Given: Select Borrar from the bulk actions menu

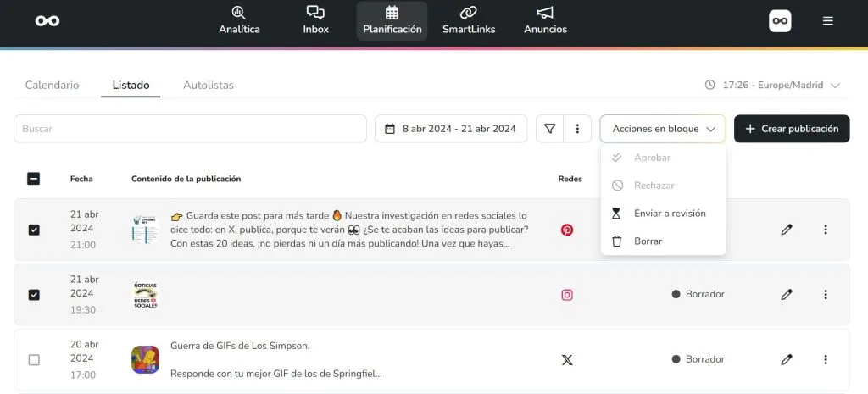Looking at the screenshot, I should 663,241.
